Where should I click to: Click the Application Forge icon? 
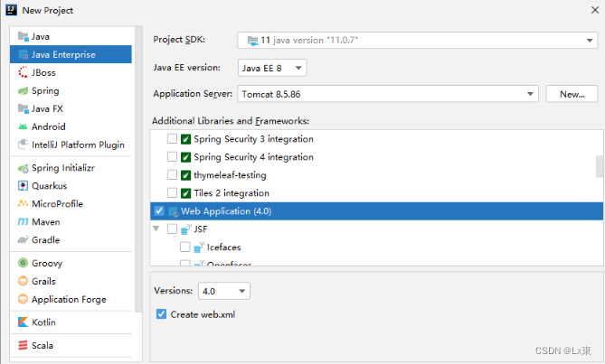24,299
